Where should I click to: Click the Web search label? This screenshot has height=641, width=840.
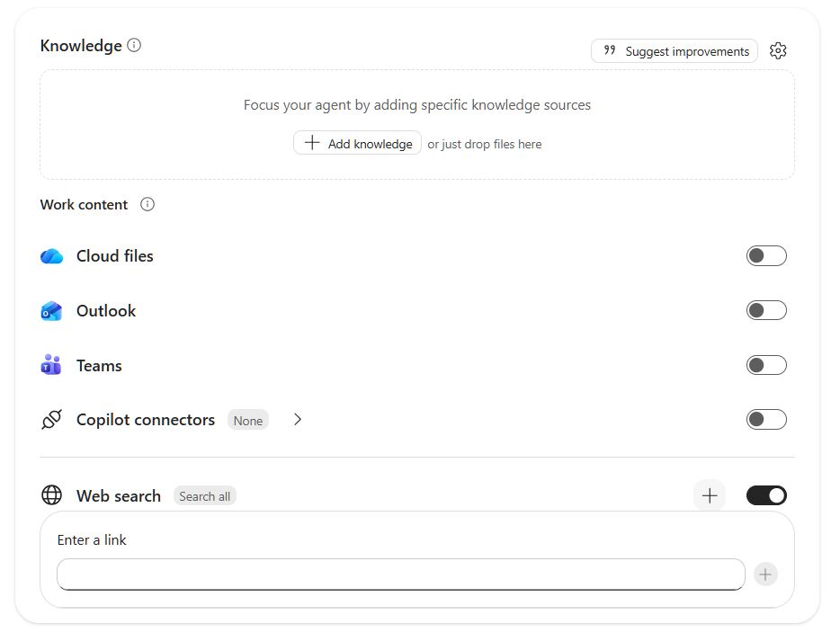[x=119, y=496]
